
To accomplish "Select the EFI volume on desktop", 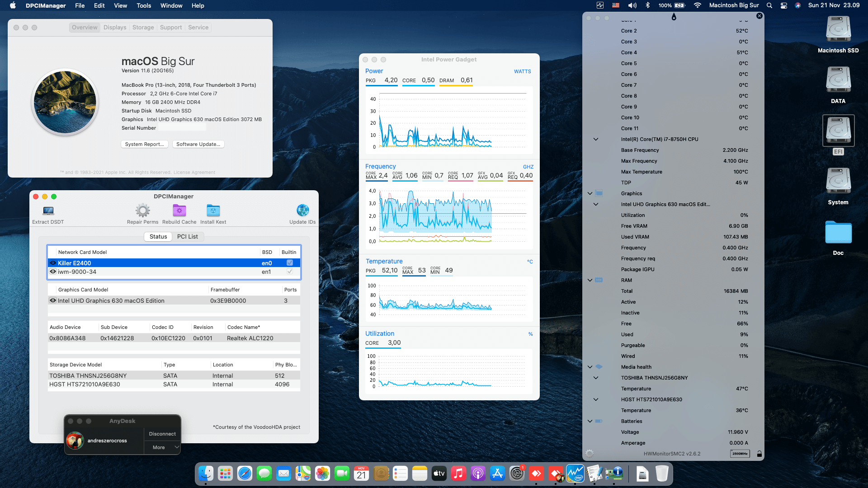I will [838, 135].
